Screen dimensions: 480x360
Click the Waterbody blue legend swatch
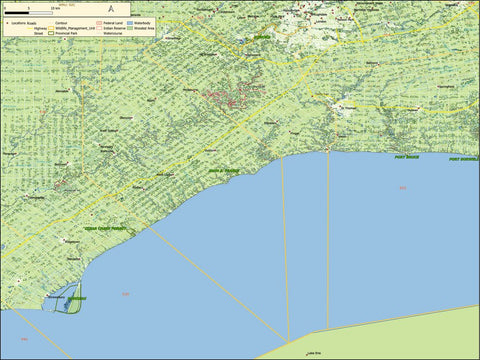130,23
